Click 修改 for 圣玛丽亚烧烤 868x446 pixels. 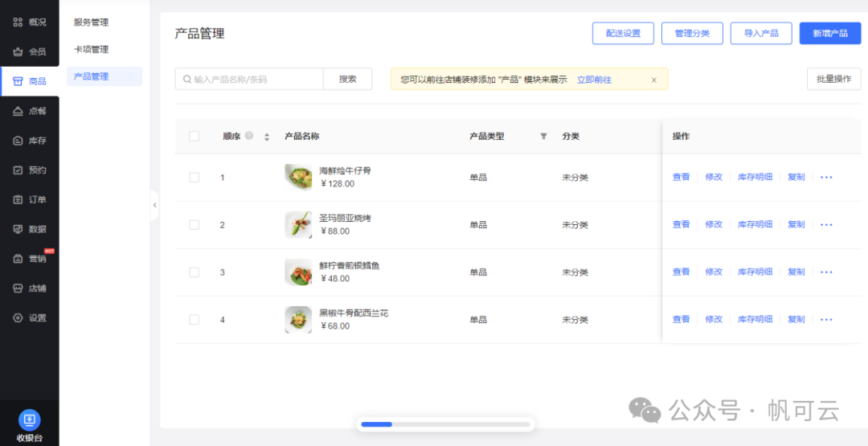714,225
